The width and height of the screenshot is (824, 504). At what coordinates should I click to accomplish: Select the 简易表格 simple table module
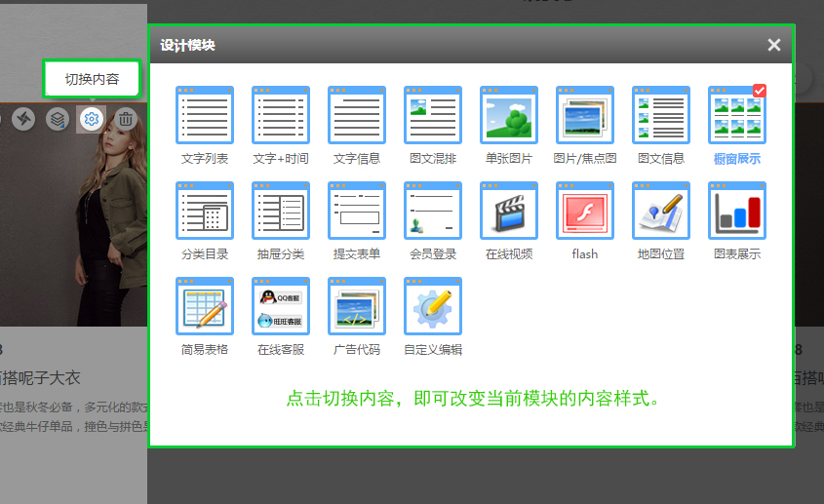[205, 307]
